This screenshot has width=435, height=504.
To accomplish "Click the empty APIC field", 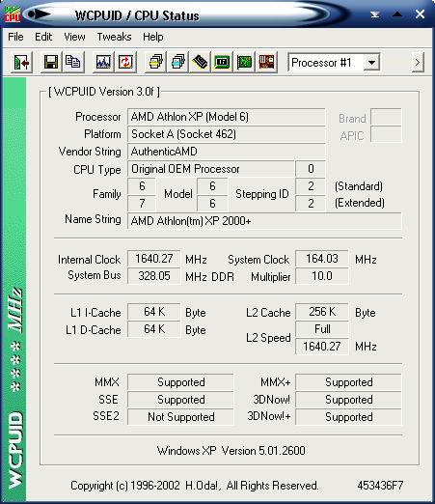I will tap(386, 134).
